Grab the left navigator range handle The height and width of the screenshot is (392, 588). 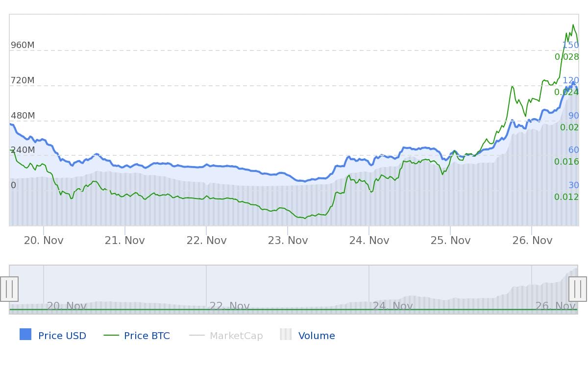pos(9,289)
